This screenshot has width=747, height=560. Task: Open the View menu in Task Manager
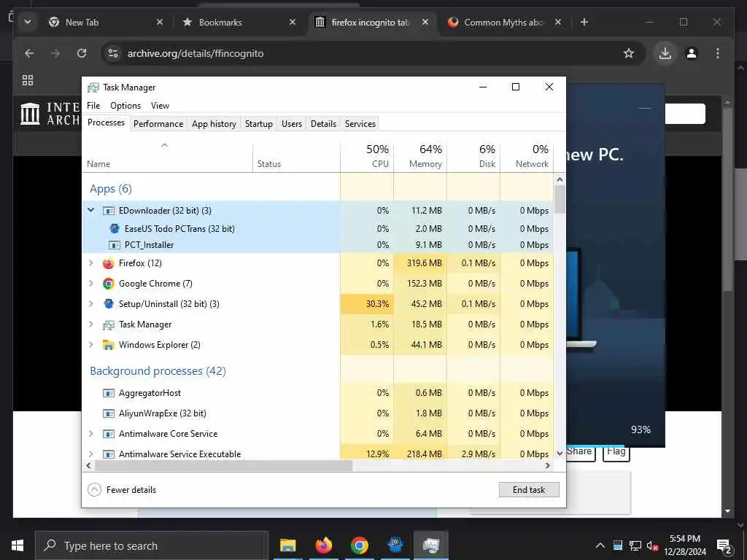160,106
